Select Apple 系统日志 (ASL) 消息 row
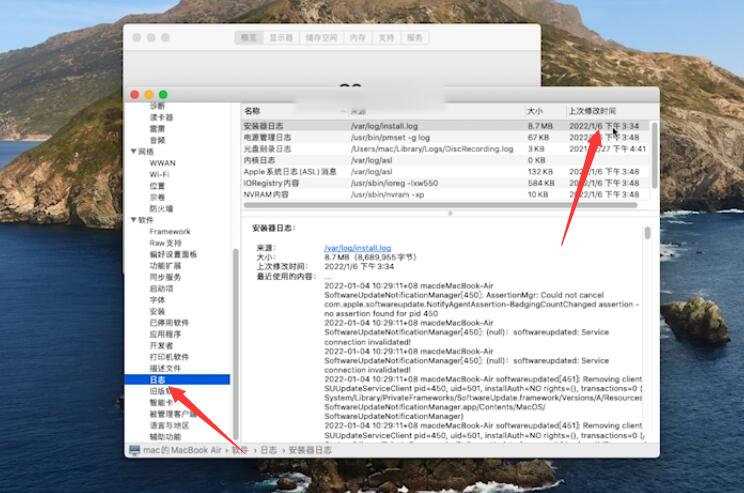 (x=446, y=171)
